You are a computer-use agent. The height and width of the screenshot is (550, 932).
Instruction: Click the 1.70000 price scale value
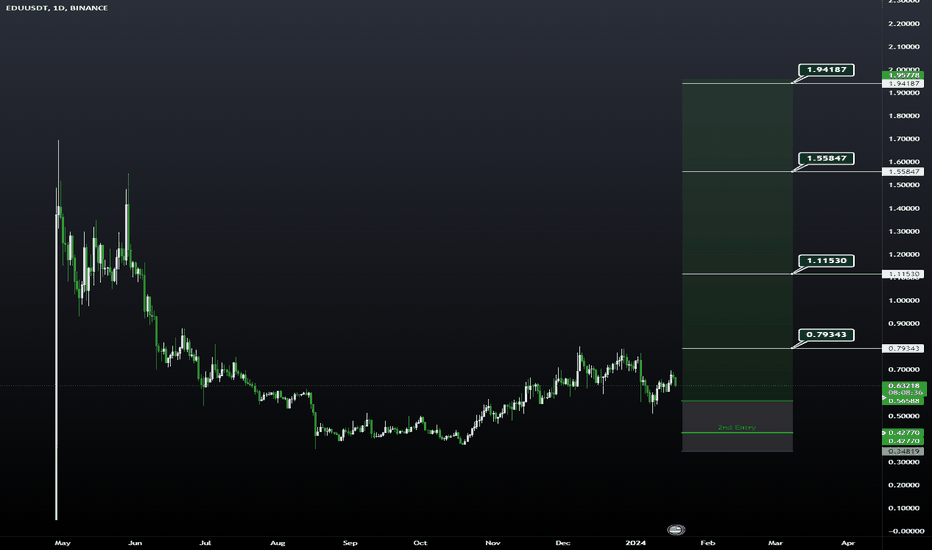point(903,139)
